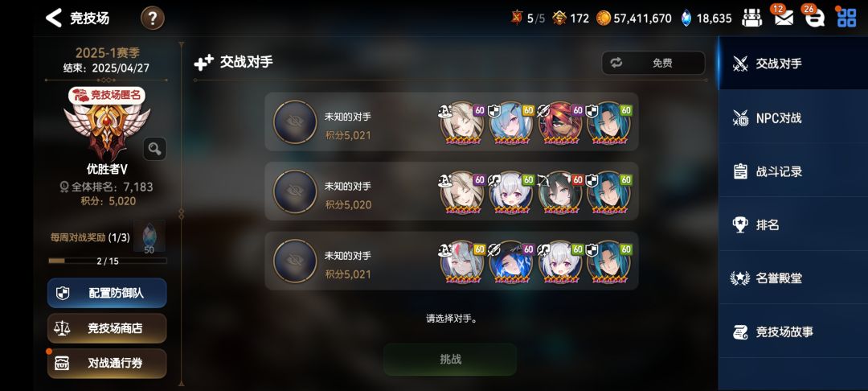Refresh opponents with the 免费 button
This screenshot has width=868, height=391.
coord(653,63)
